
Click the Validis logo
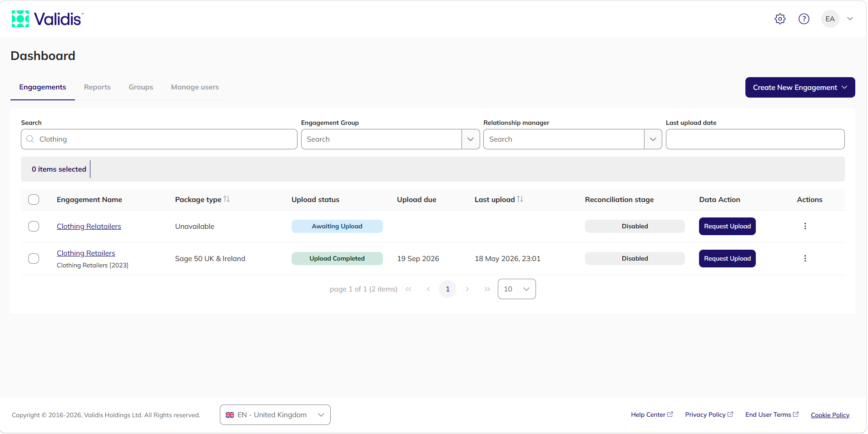click(48, 19)
